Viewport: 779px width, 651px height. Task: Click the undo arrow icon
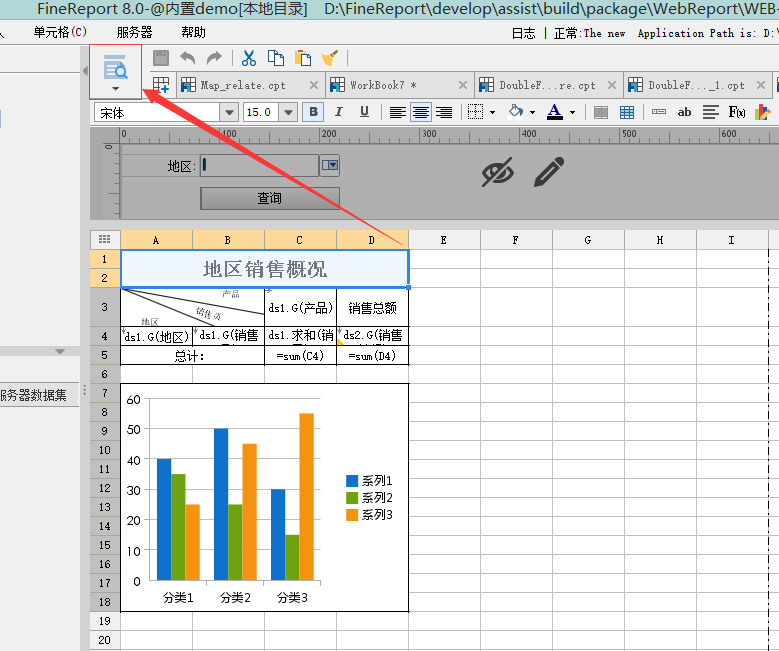pyautogui.click(x=187, y=58)
